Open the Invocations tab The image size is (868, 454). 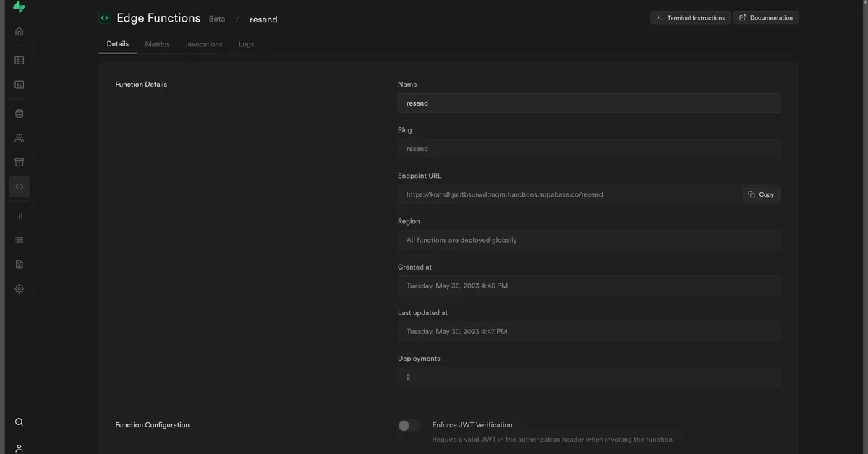[204, 43]
